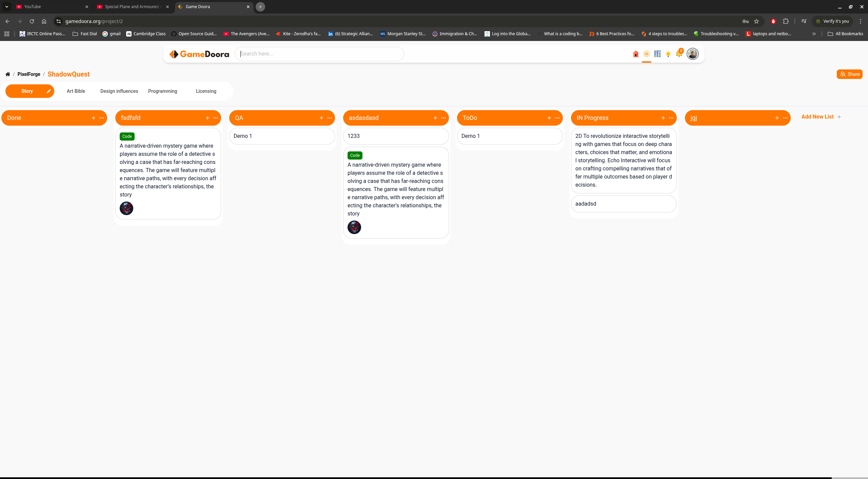Click member avatar on asdasdasd card
The height and width of the screenshot is (479, 868).
(354, 227)
